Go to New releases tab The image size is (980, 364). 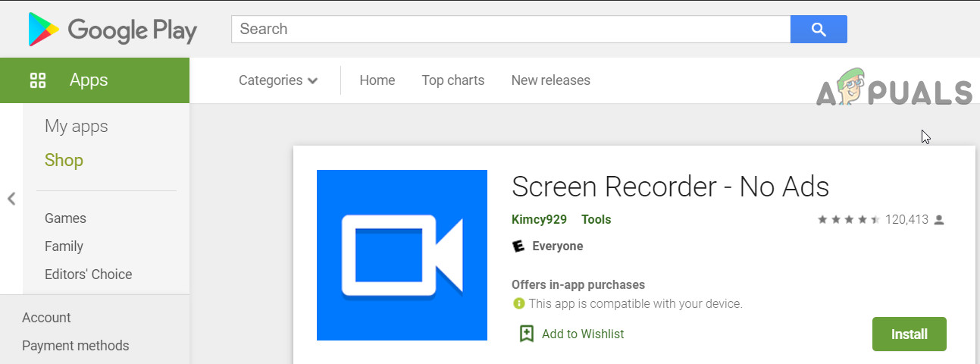click(x=550, y=80)
